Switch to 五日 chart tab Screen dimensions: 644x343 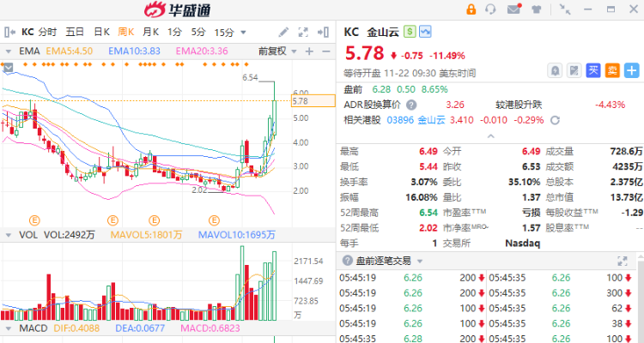75,32
